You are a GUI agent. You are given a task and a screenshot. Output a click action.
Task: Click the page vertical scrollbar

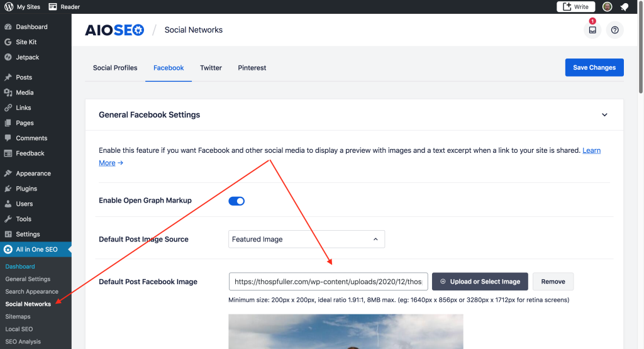coord(641,47)
